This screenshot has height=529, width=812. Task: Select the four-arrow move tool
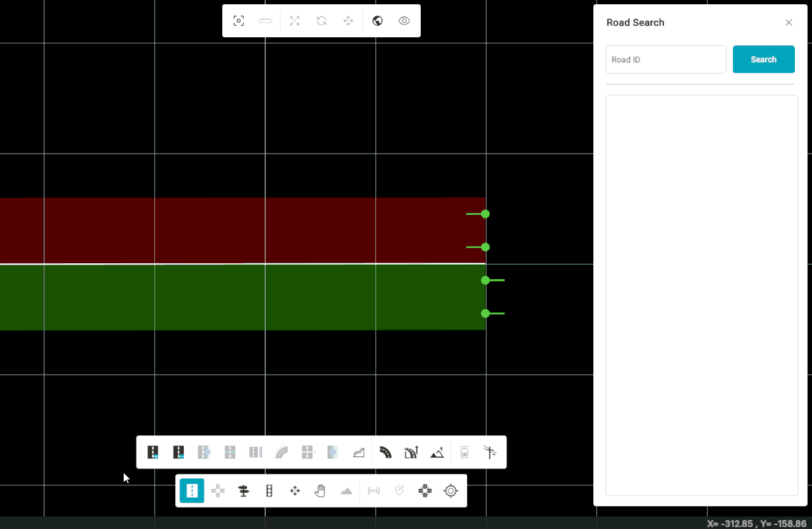point(295,491)
